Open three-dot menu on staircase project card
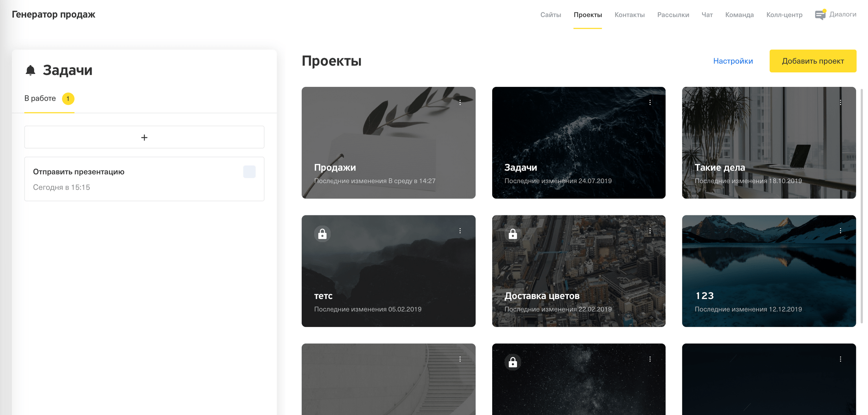This screenshot has height=415, width=868. pyautogui.click(x=460, y=359)
